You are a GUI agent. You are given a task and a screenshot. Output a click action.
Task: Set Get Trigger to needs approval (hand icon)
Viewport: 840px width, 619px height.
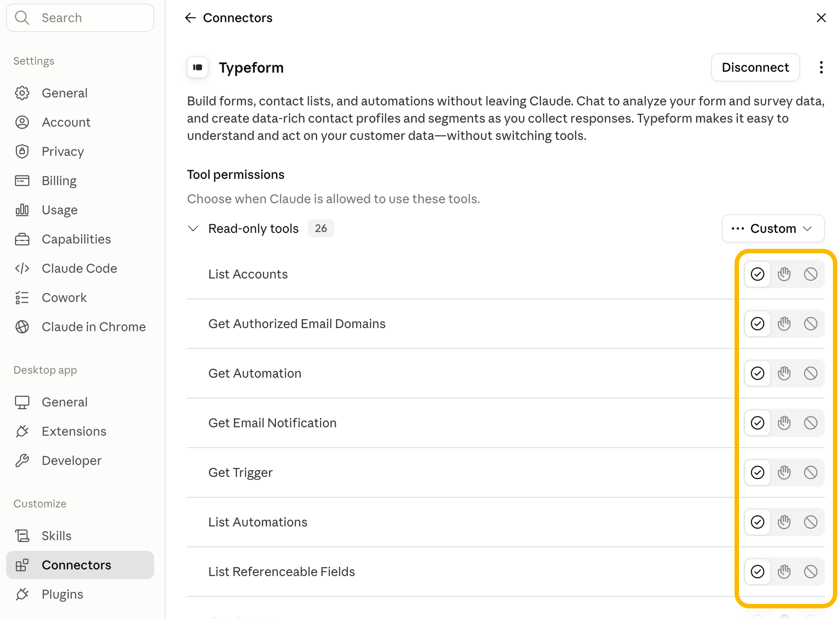pyautogui.click(x=784, y=472)
